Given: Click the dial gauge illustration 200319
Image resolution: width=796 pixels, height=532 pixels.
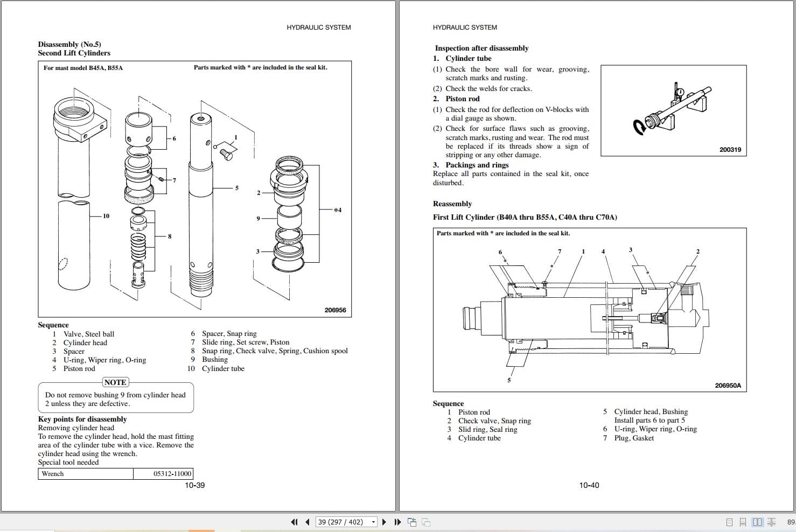Looking at the screenshot, I should coord(674,111).
